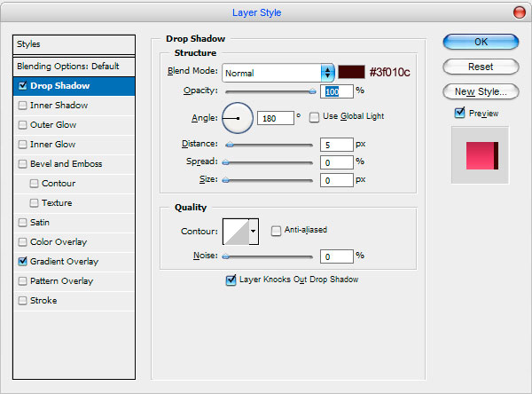Enable the Contour sub-option checkbox
532x394 pixels.
click(34, 184)
